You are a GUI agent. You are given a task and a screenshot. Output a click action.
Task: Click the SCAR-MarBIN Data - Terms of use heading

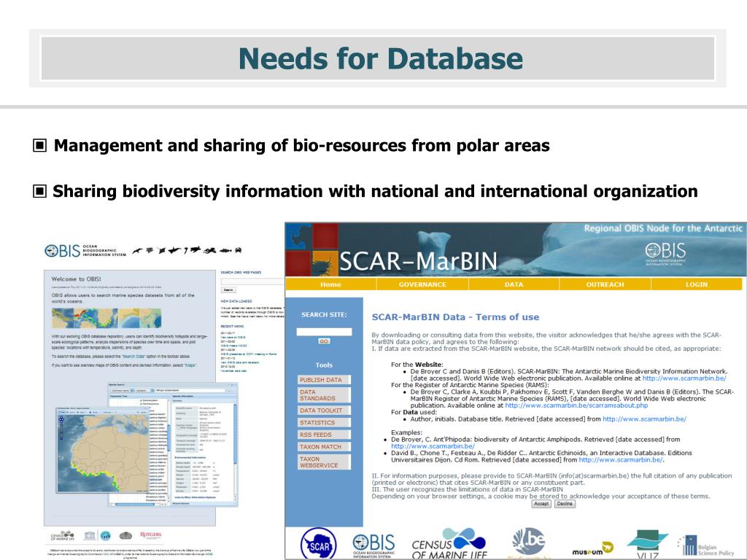455,317
